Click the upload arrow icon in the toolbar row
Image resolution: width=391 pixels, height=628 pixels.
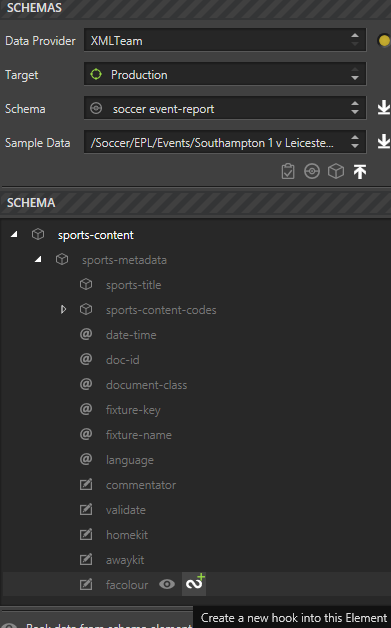(x=360, y=171)
